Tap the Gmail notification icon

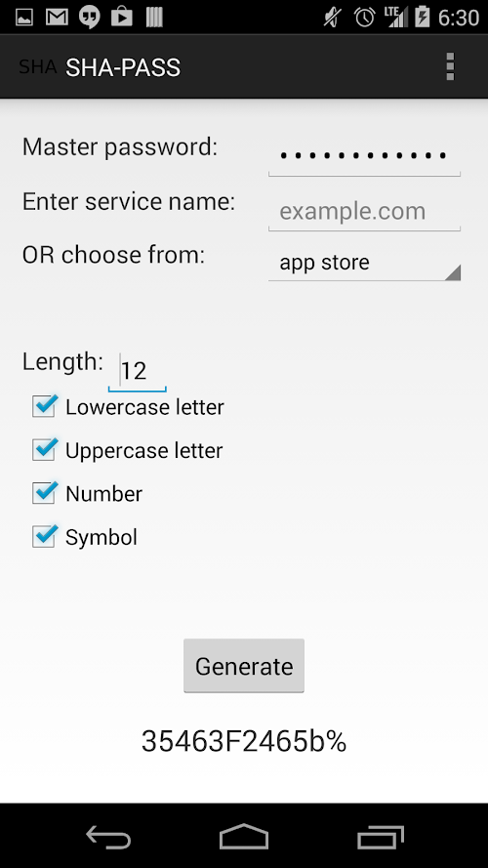(x=57, y=18)
